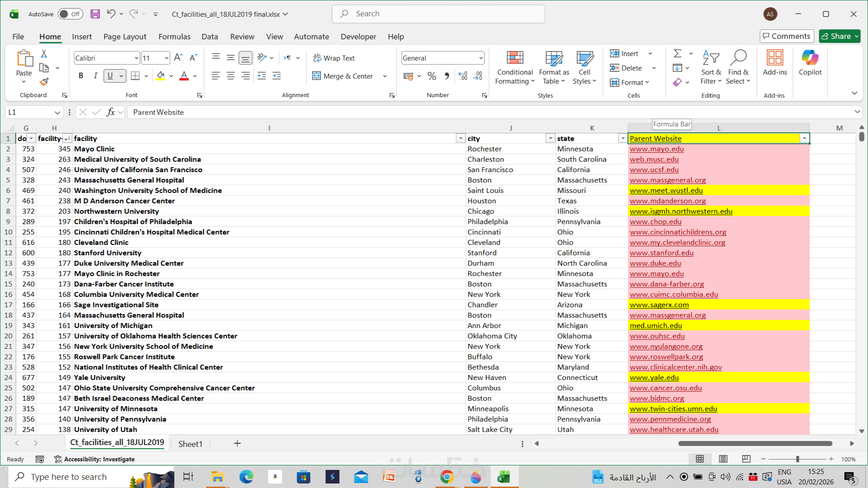Screen dimensions: 868x488
Task: Toggle the AutoSave switch
Action: pos(70,14)
